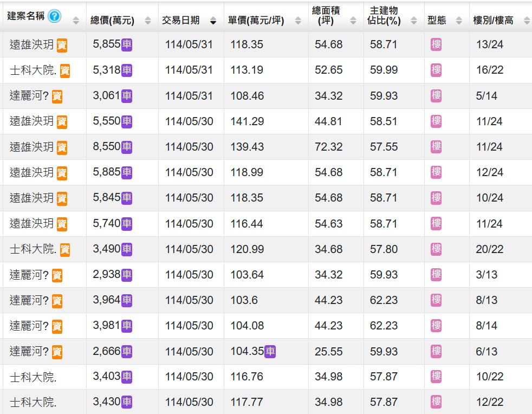Sort the table by 交易日期
Screen dimensions: 532x414
tap(213, 21)
